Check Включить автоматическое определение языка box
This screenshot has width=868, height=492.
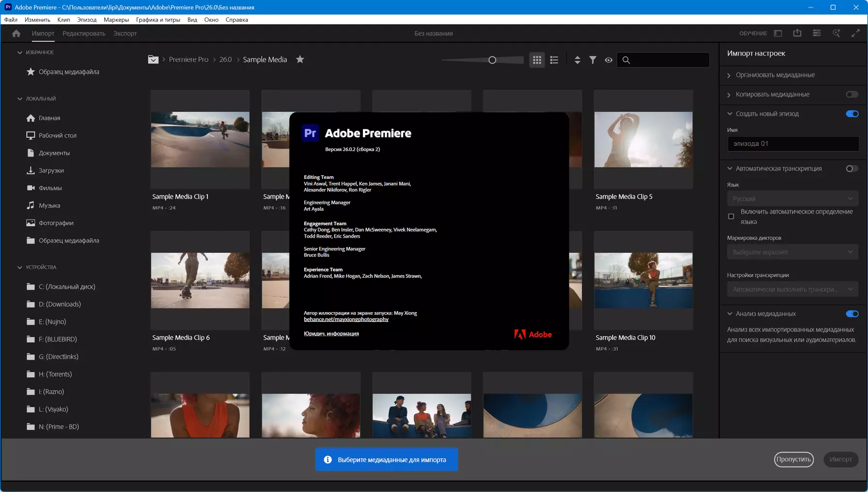coord(731,217)
